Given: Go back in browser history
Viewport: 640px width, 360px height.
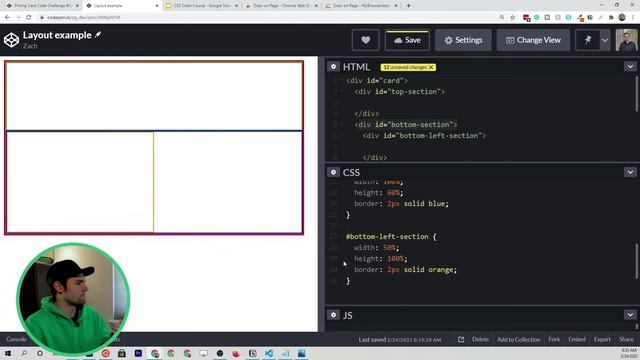Looking at the screenshot, I should pyautogui.click(x=7, y=18).
